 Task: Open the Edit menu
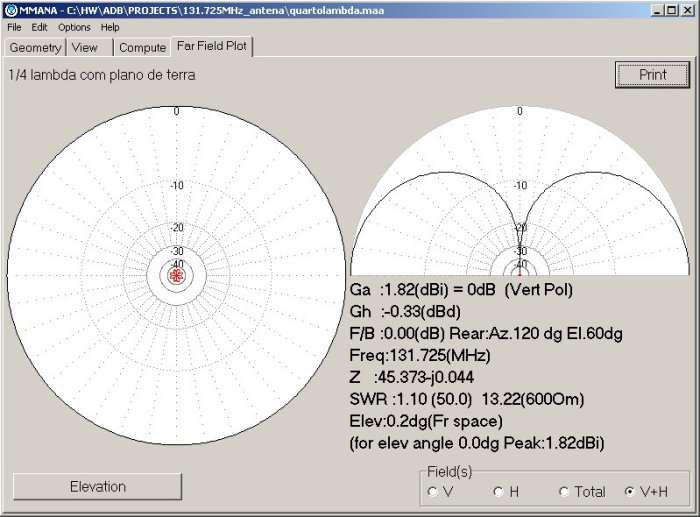[x=39, y=27]
